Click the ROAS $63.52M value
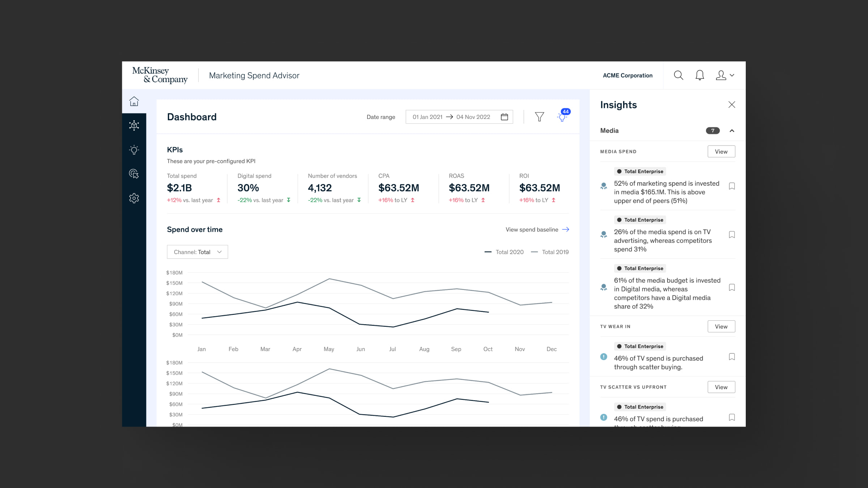Screen dimensions: 868x488 click(x=469, y=188)
